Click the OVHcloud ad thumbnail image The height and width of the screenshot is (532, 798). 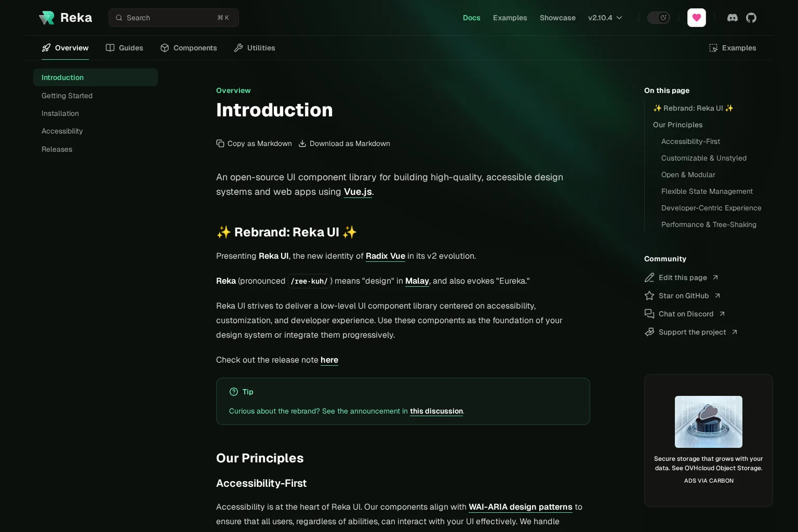pyautogui.click(x=709, y=422)
